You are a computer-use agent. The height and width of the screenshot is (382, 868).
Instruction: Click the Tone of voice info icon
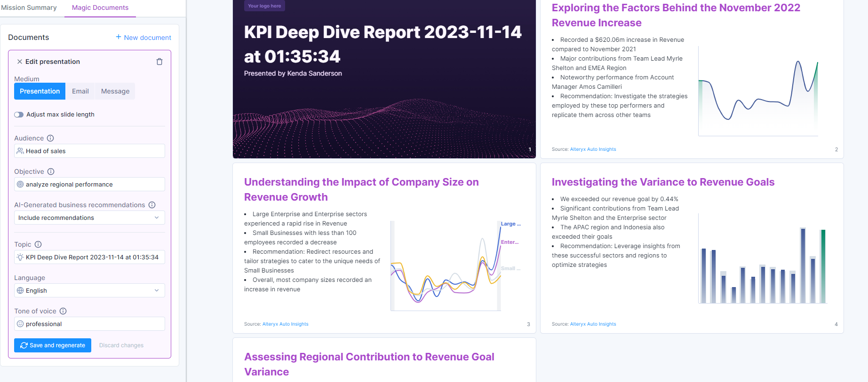[x=63, y=311]
